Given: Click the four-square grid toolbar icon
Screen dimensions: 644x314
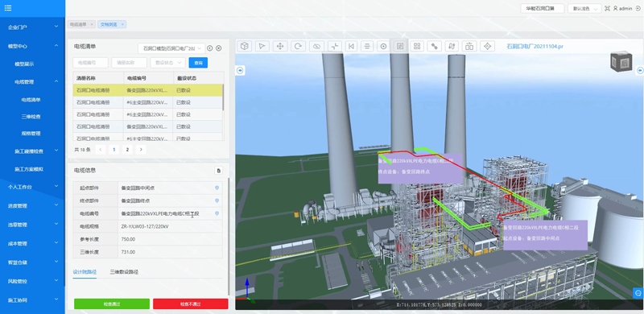Looking at the screenshot, I should pyautogui.click(x=417, y=46).
